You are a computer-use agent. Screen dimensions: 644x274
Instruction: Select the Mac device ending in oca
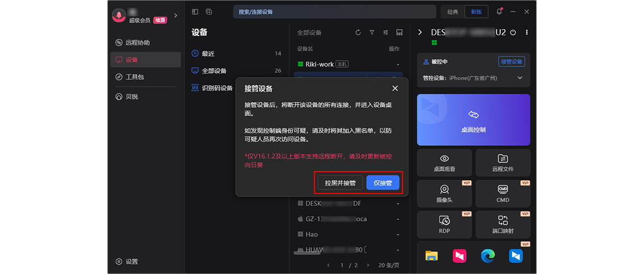coord(349,219)
